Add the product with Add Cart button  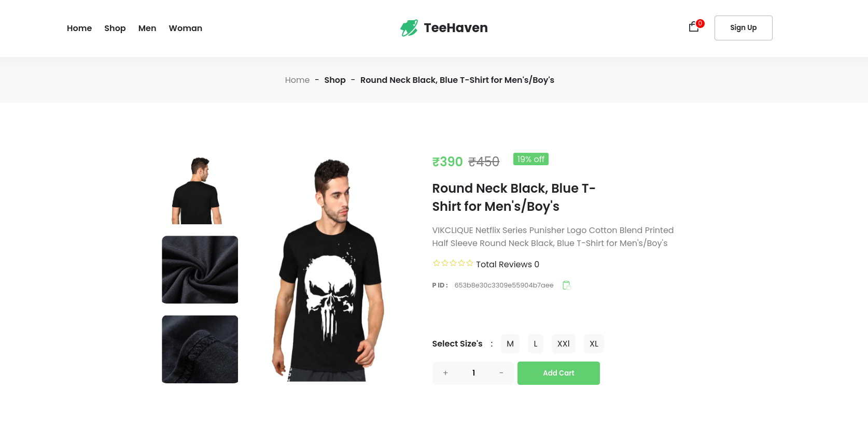click(558, 373)
